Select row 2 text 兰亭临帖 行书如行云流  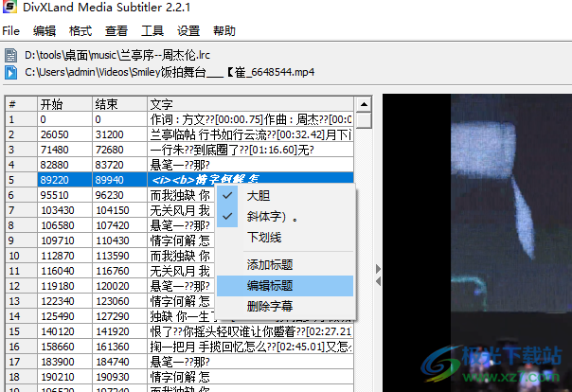pyautogui.click(x=250, y=134)
